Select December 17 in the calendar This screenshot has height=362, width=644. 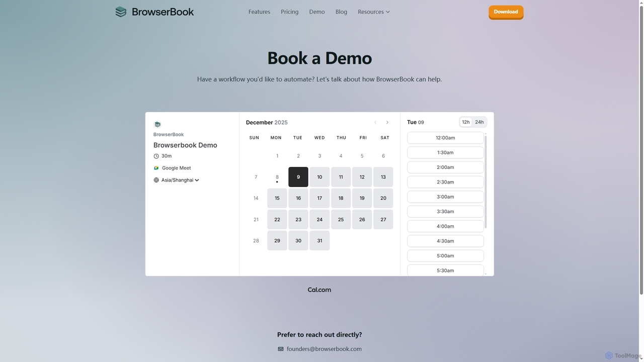[x=319, y=198]
